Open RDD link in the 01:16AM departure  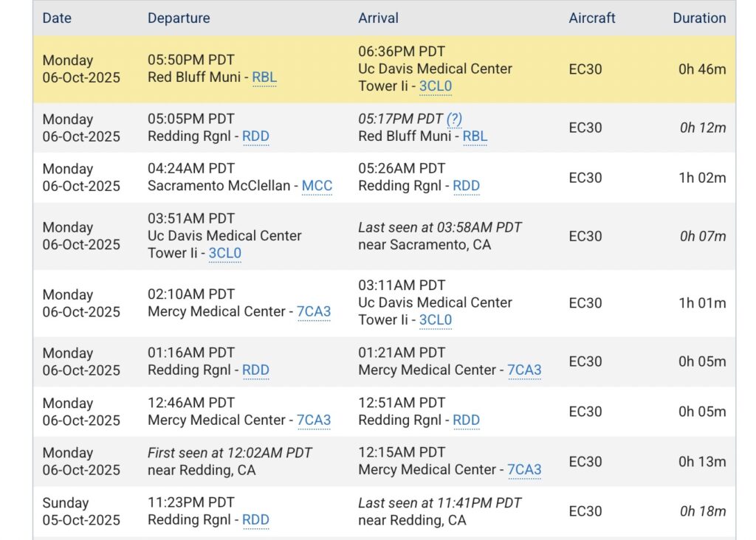point(255,370)
